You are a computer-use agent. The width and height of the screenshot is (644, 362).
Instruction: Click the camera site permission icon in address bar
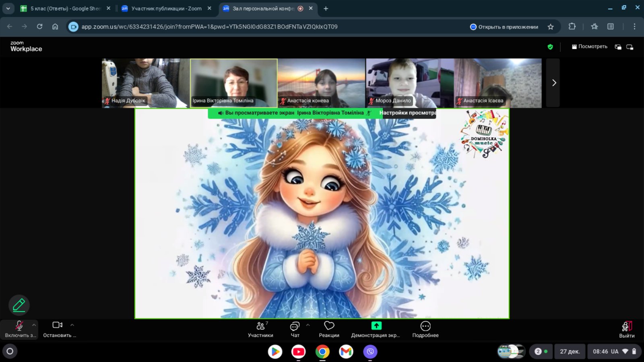click(x=73, y=27)
